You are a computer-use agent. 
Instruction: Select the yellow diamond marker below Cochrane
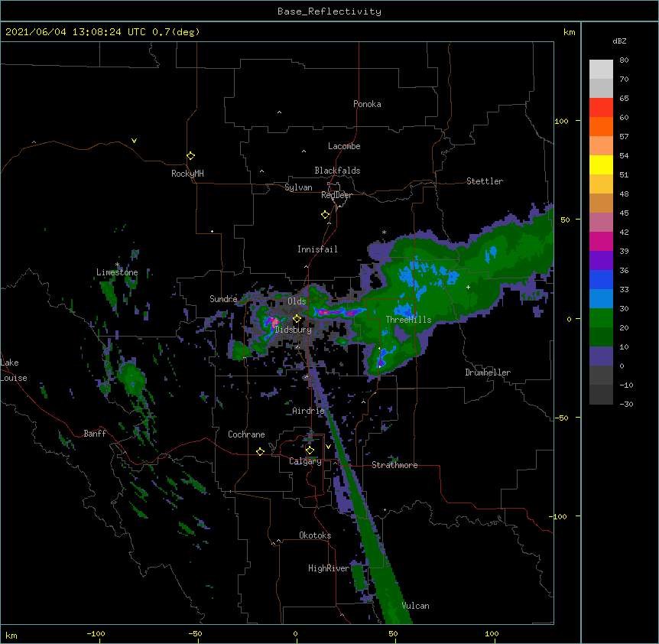pyautogui.click(x=260, y=451)
